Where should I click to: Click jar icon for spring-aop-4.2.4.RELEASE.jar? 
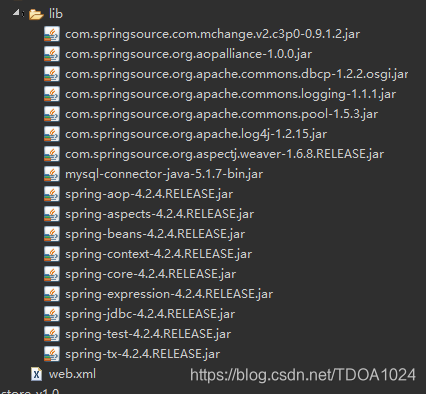[52, 194]
